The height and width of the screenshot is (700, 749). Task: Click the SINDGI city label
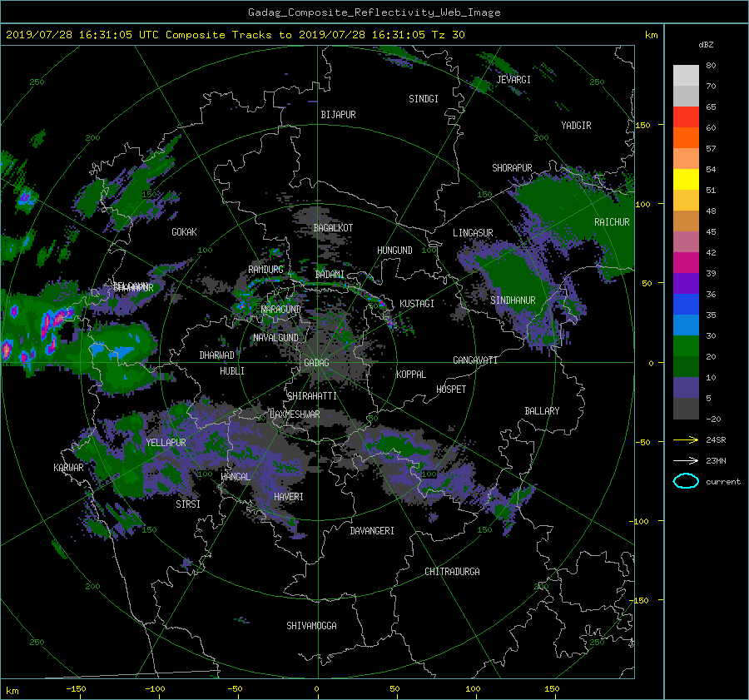[x=424, y=98]
